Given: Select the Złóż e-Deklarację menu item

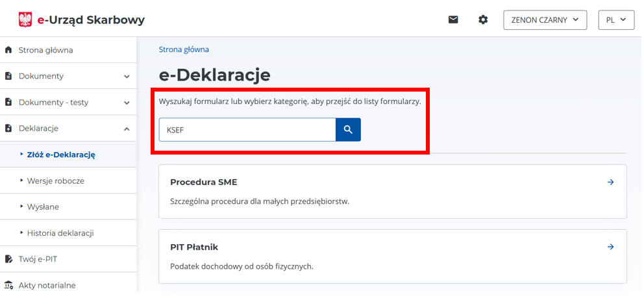Looking at the screenshot, I should 61,155.
